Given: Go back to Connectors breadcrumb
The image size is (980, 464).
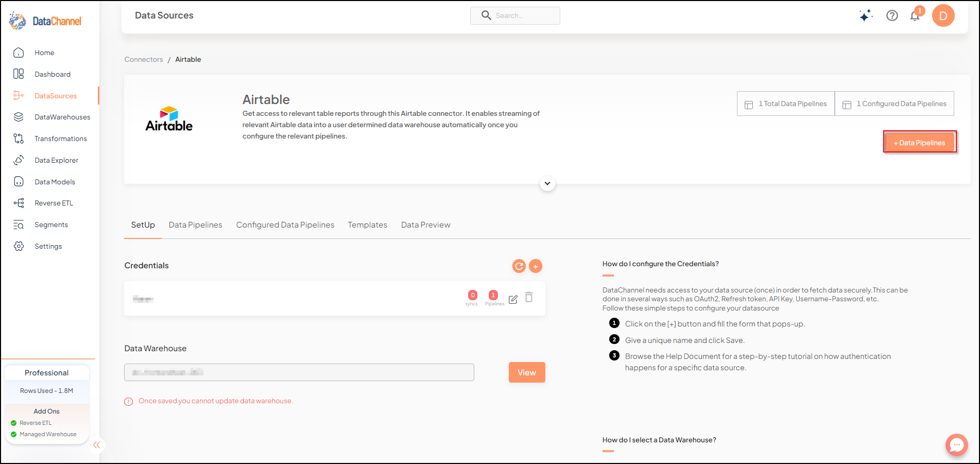Looking at the screenshot, I should point(144,59).
